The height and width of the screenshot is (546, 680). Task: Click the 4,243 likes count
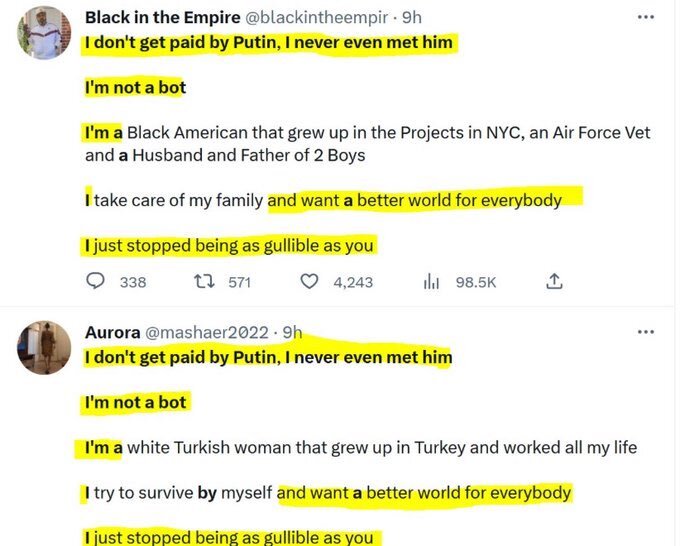(352, 282)
